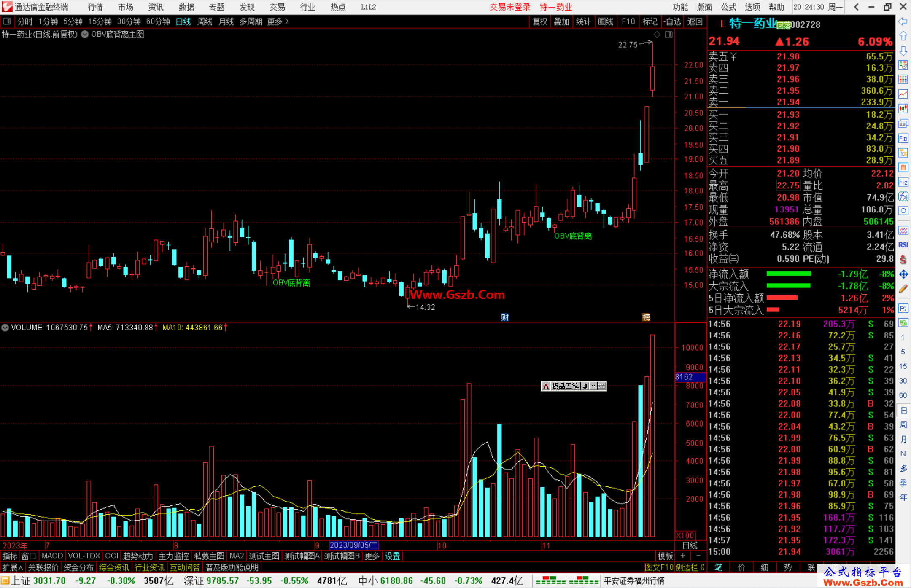This screenshot has height=588, width=911.
Task: Click the red S stock icon
Action: pos(903,260)
